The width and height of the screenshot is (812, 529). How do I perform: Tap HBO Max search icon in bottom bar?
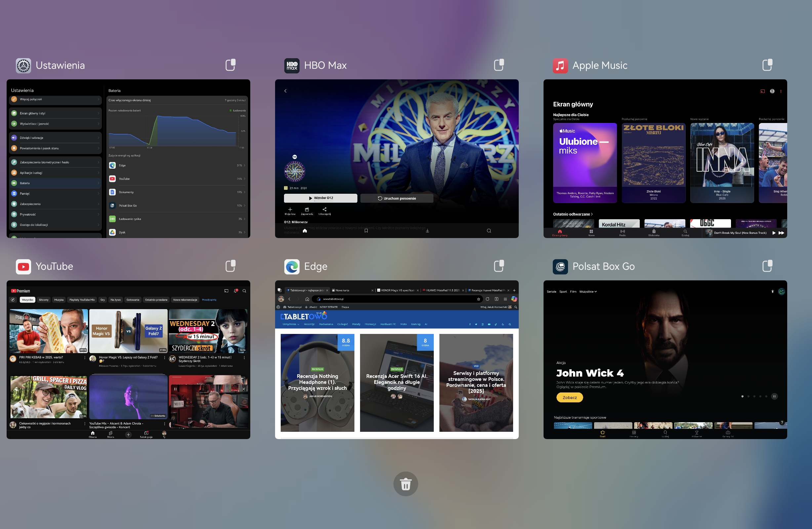(489, 231)
